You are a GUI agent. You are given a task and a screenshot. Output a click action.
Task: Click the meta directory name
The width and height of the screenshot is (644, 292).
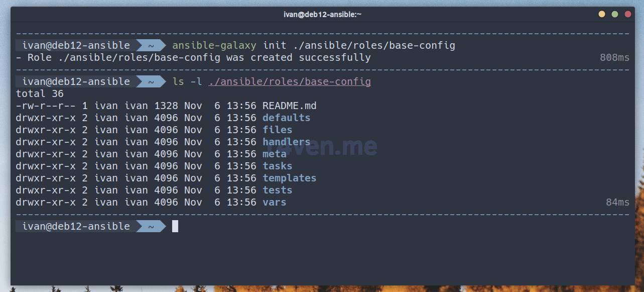tap(274, 154)
